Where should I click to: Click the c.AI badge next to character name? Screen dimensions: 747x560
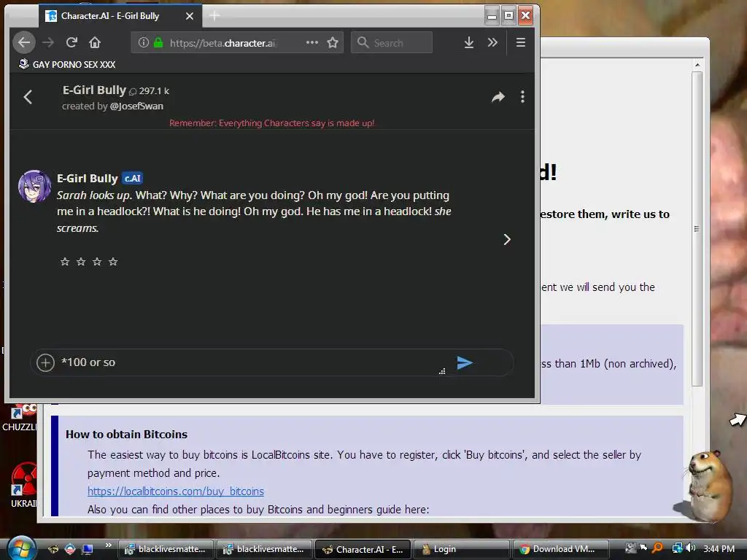133,179
